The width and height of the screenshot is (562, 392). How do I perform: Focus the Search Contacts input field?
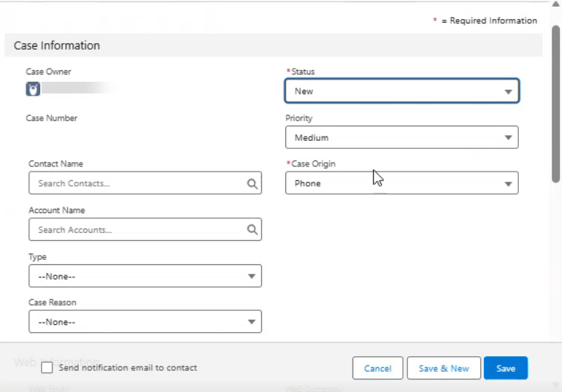coord(145,182)
